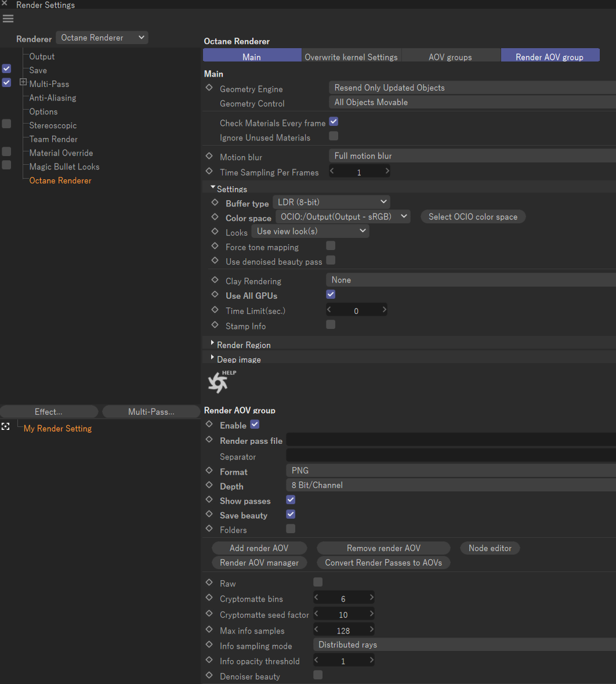Image resolution: width=616 pixels, height=684 pixels.
Task: Click keyframe diamond next to Raw
Action: pyautogui.click(x=209, y=582)
